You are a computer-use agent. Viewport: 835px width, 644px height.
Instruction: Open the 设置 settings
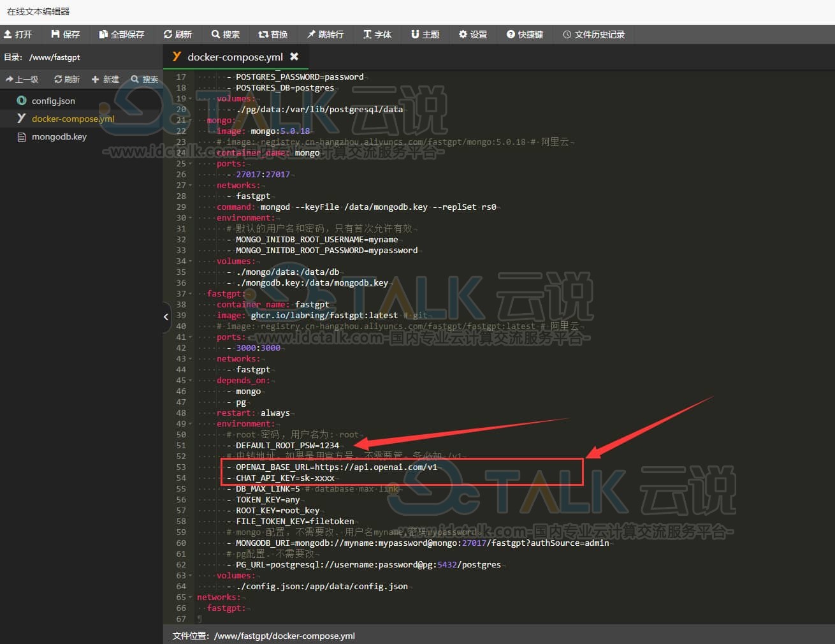click(x=473, y=34)
